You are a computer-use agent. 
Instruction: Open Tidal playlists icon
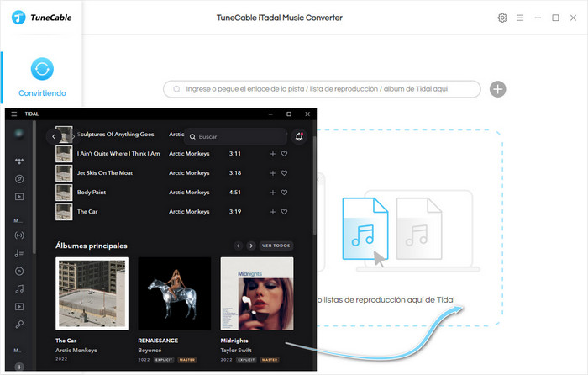[x=19, y=253]
